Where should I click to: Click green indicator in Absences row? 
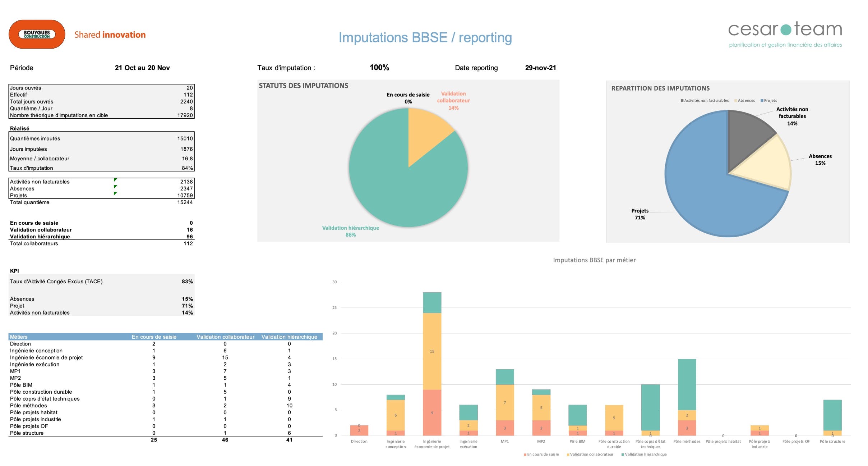115,187
